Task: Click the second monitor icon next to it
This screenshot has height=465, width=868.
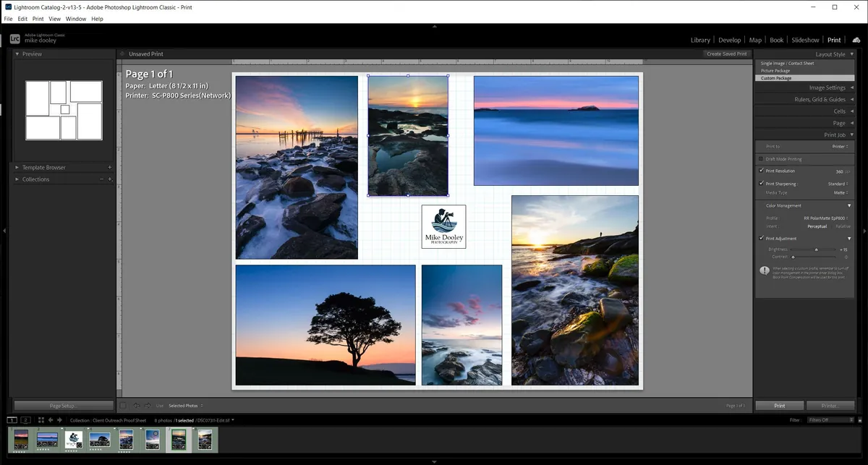Action: (26, 420)
